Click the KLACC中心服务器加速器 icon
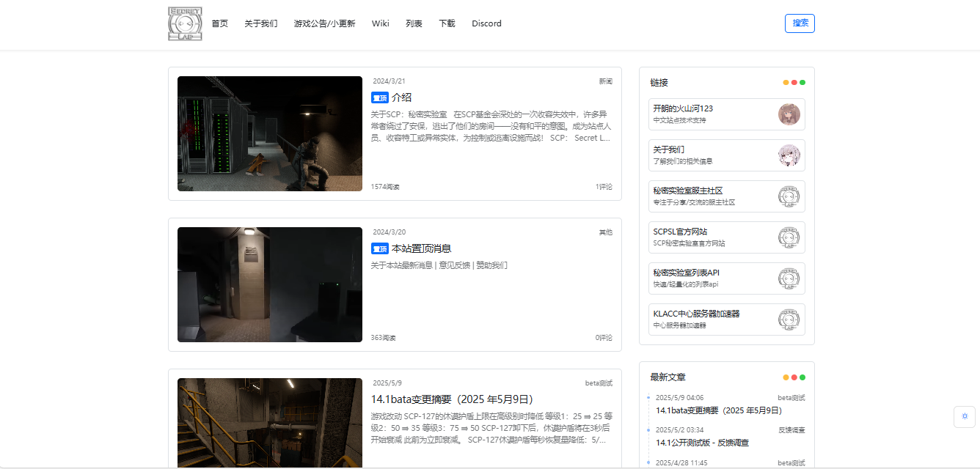980x469 pixels. [x=790, y=320]
